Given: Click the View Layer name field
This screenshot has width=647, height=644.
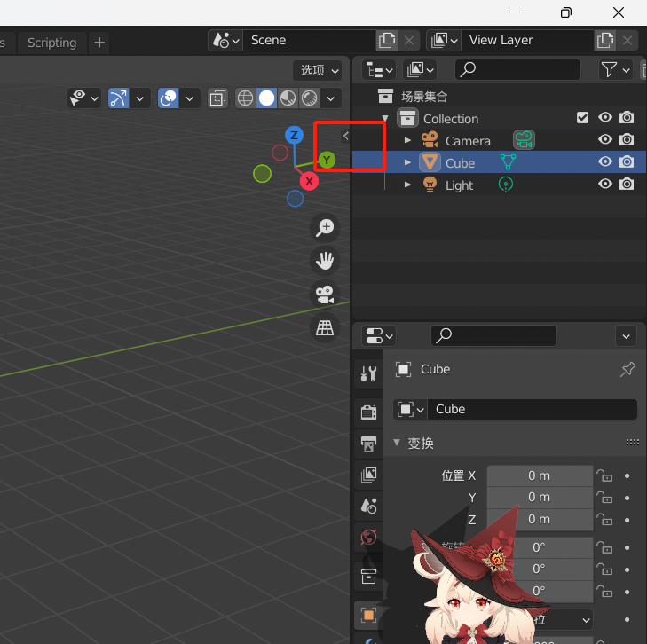Looking at the screenshot, I should tap(527, 41).
